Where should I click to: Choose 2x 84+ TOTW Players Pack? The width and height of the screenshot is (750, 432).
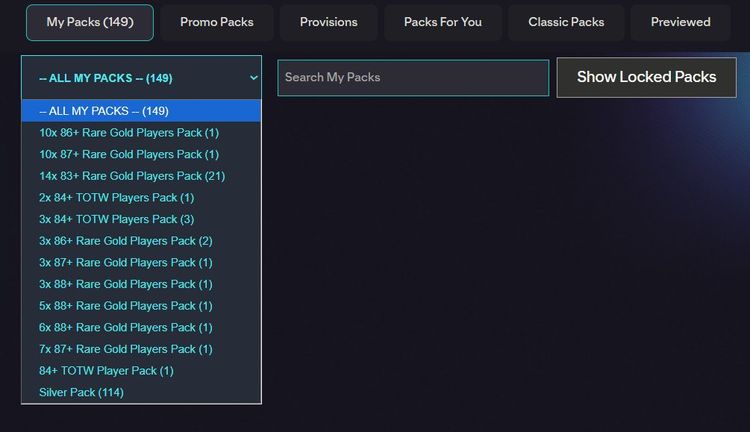[x=117, y=198]
